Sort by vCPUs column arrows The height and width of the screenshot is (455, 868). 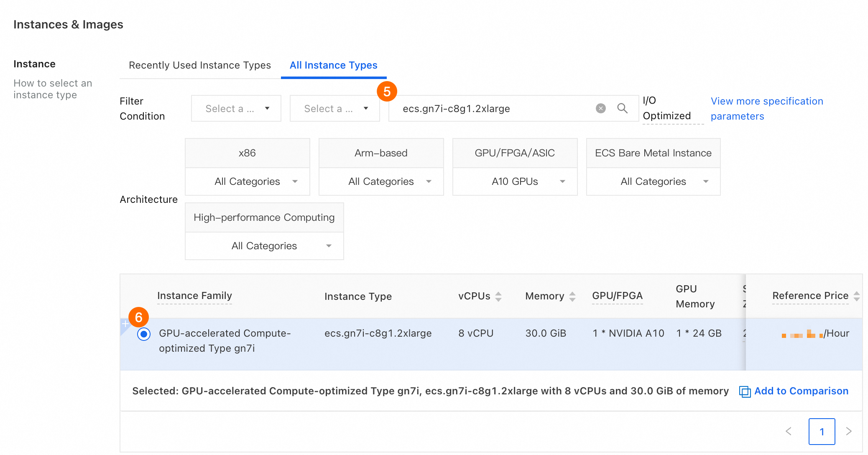[498, 297]
